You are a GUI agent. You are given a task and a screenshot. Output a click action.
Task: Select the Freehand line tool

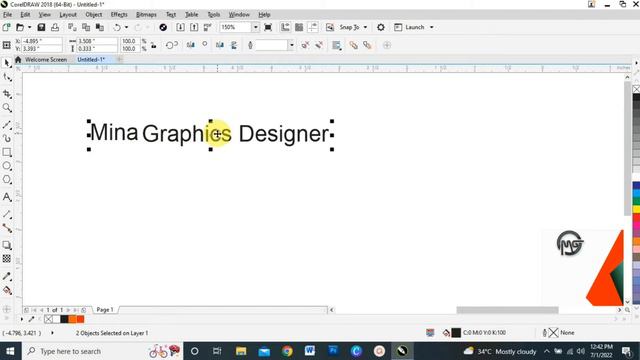click(x=7, y=125)
